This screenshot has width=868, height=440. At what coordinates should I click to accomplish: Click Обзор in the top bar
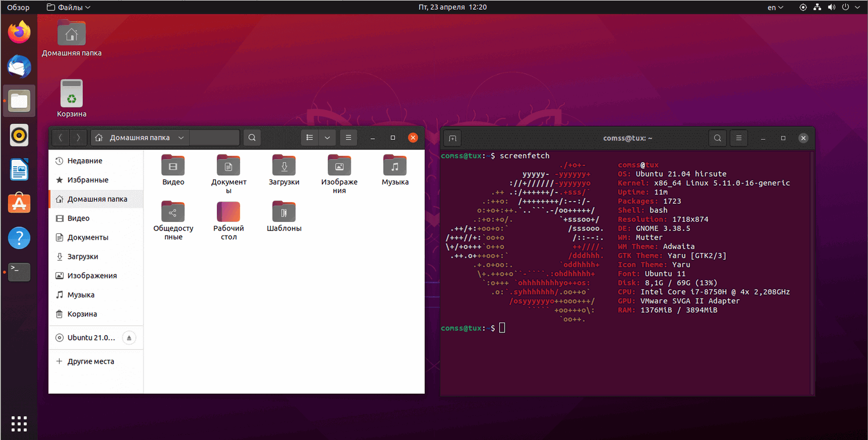(18, 7)
